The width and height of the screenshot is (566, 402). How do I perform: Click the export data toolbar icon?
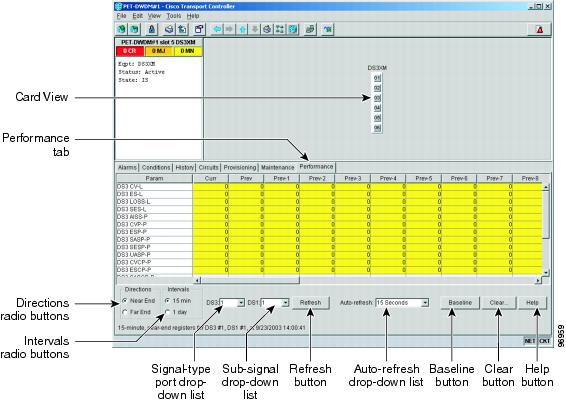(x=182, y=29)
